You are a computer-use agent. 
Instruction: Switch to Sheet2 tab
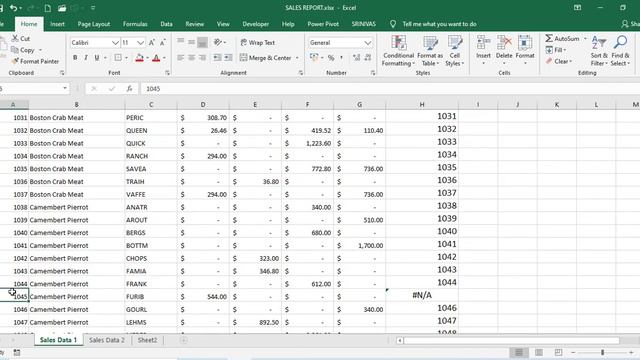coord(147,340)
